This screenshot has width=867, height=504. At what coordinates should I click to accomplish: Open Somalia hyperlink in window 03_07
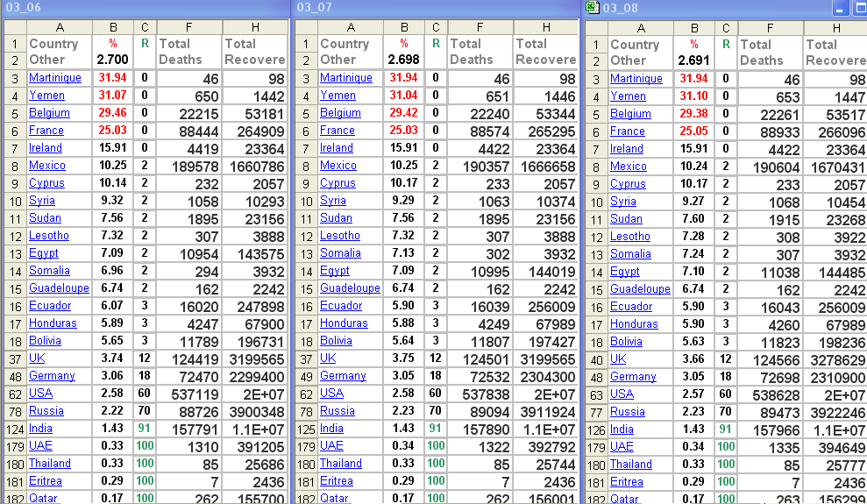pos(340,253)
